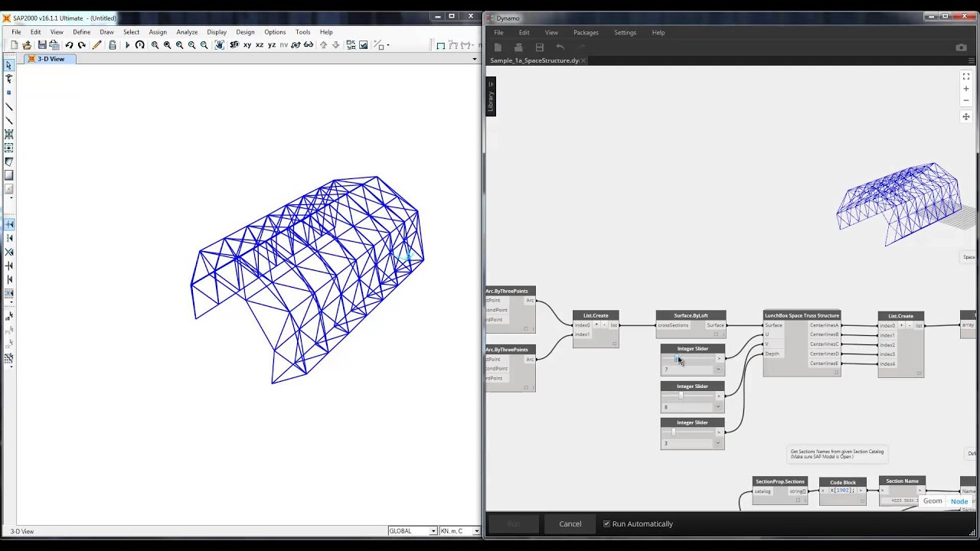Click the Surface.ByLoft node header

pos(691,315)
